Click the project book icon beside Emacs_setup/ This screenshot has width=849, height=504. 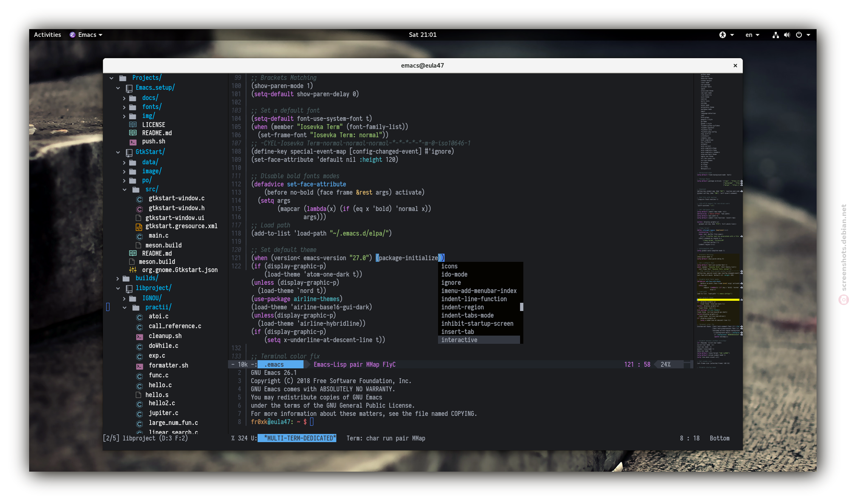coord(129,88)
